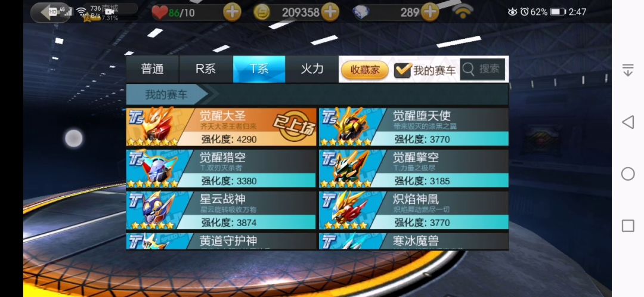Tap the 搜索 search field

482,69
